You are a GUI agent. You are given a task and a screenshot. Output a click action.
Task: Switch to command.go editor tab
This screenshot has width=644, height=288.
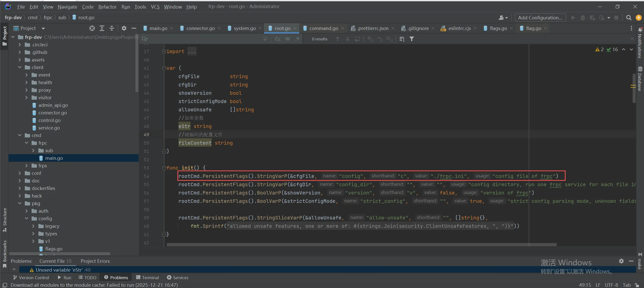[x=323, y=28]
